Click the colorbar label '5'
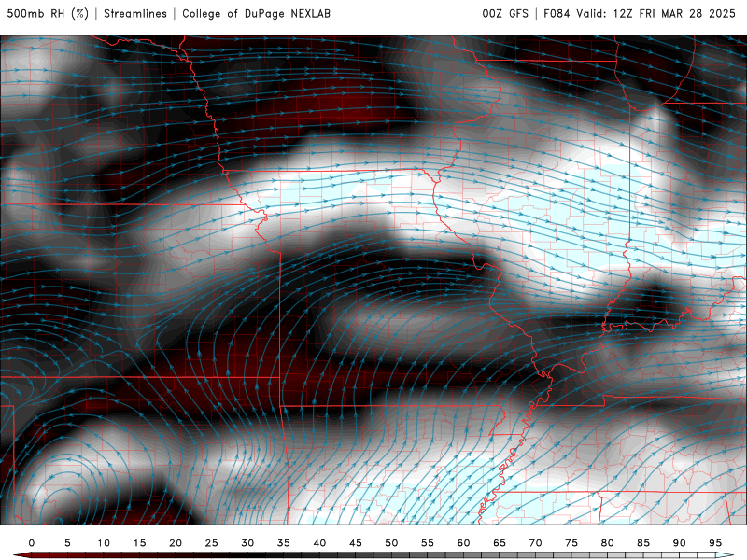 pyautogui.click(x=67, y=543)
